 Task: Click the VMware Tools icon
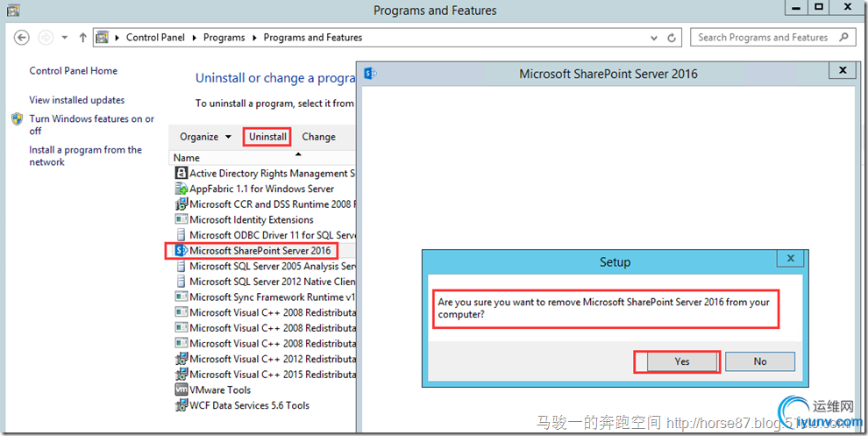point(181,390)
